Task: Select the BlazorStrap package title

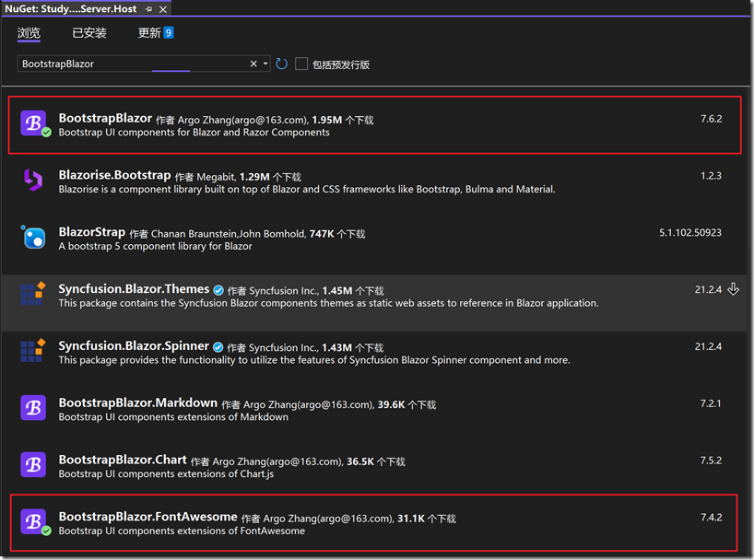Action: pyautogui.click(x=92, y=232)
